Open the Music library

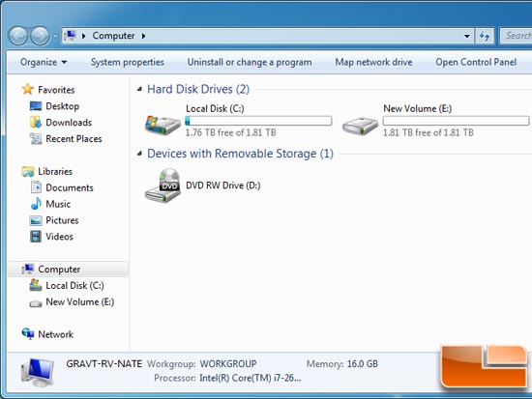tap(58, 204)
